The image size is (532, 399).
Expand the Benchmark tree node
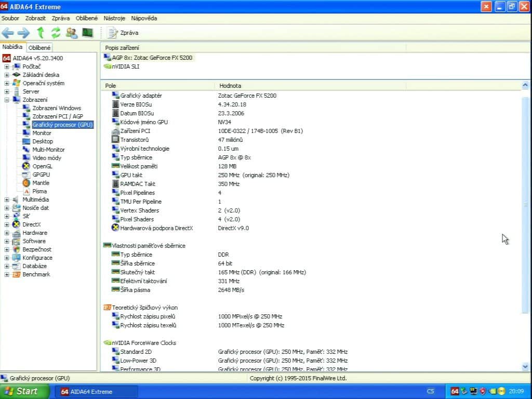[6, 274]
